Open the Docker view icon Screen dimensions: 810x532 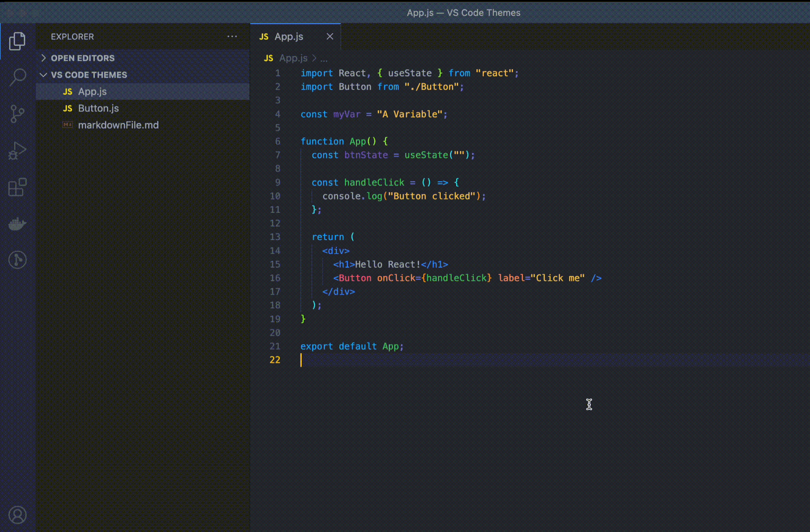tap(17, 224)
